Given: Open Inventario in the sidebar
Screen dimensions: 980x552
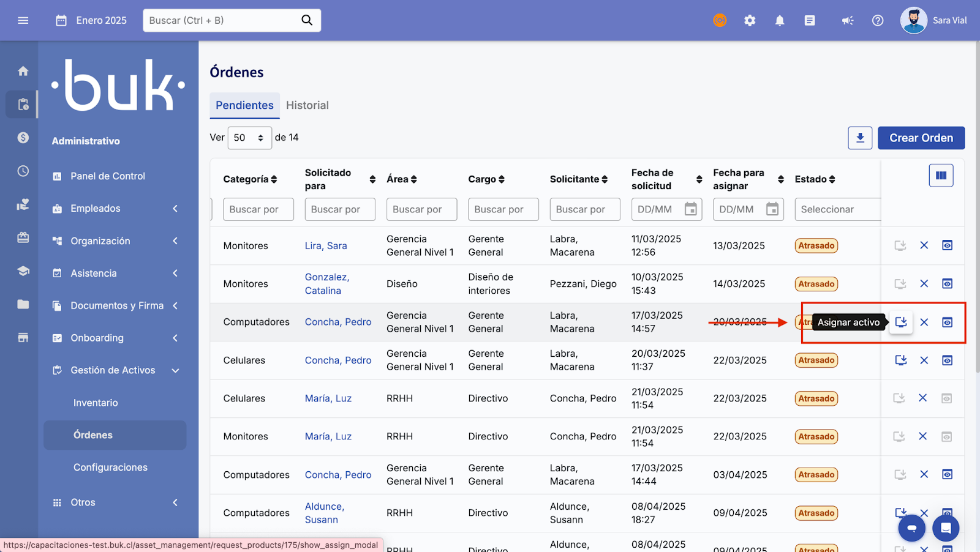Looking at the screenshot, I should coord(96,403).
